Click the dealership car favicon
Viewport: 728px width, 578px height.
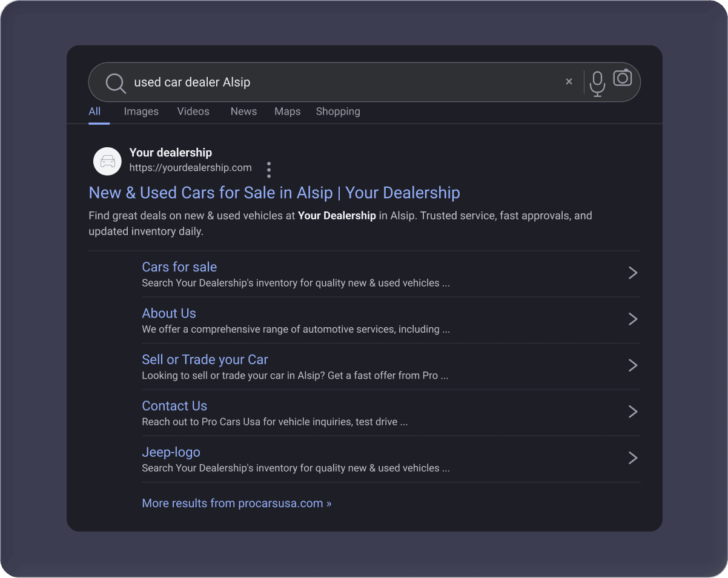pos(107,161)
